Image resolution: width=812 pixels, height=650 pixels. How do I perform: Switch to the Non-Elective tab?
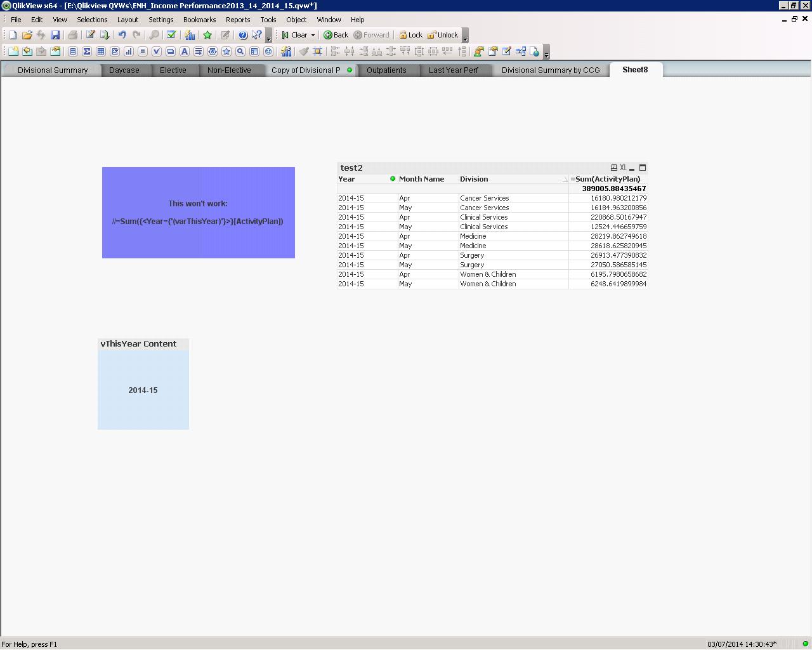tap(229, 70)
